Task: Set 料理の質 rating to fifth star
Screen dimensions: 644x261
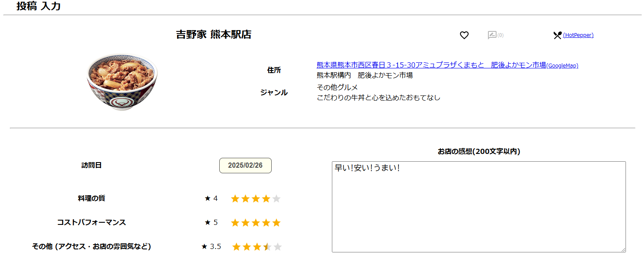Action: click(276, 199)
